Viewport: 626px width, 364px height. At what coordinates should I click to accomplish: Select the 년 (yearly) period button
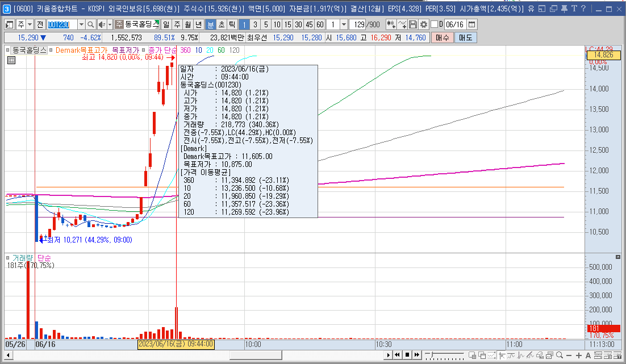tap(199, 24)
